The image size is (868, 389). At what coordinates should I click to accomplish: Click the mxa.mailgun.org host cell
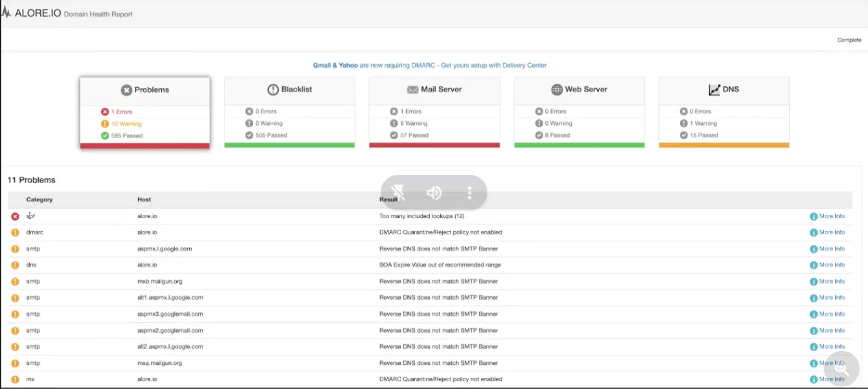point(159,363)
